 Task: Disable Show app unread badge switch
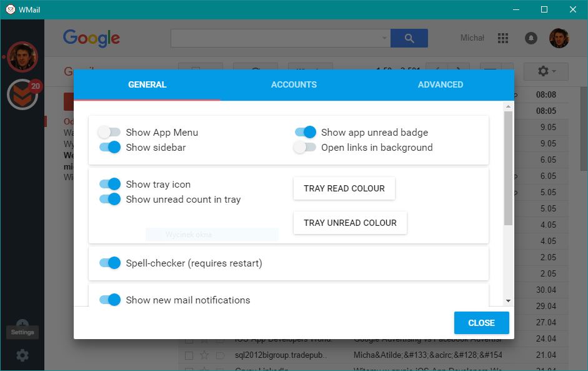click(x=306, y=132)
